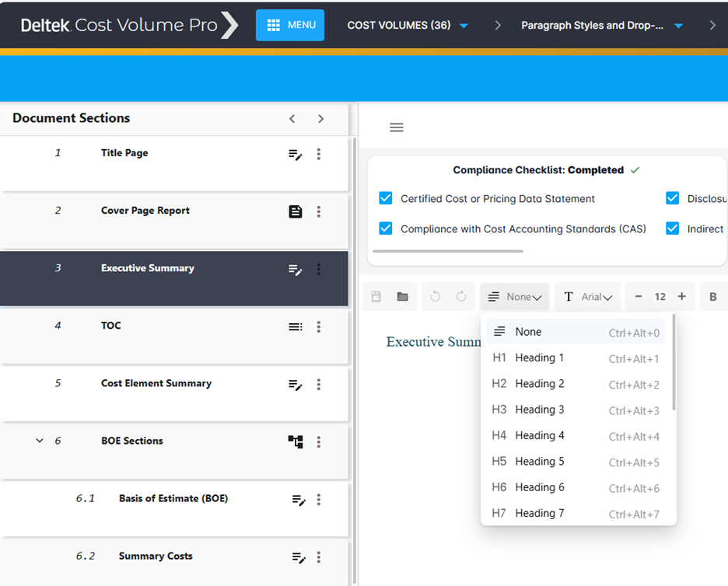Click the hamburger icon above Compliance Checklist
The width and height of the screenshot is (728, 586).
[x=397, y=127]
